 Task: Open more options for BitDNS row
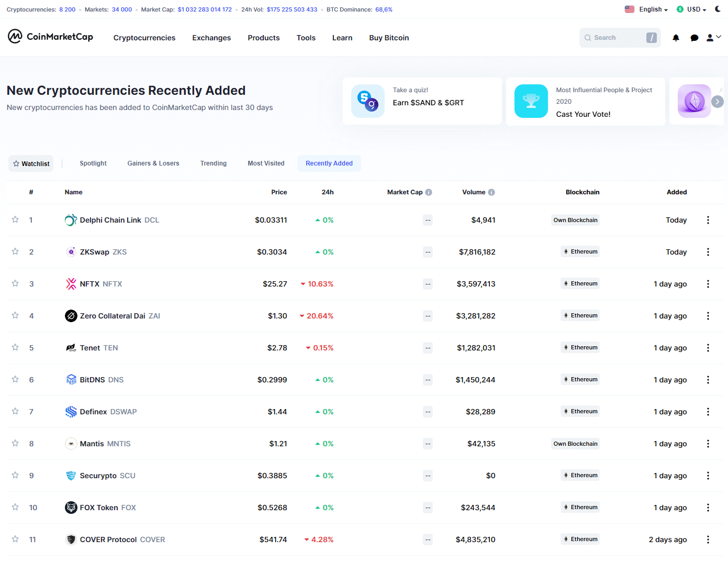click(708, 380)
